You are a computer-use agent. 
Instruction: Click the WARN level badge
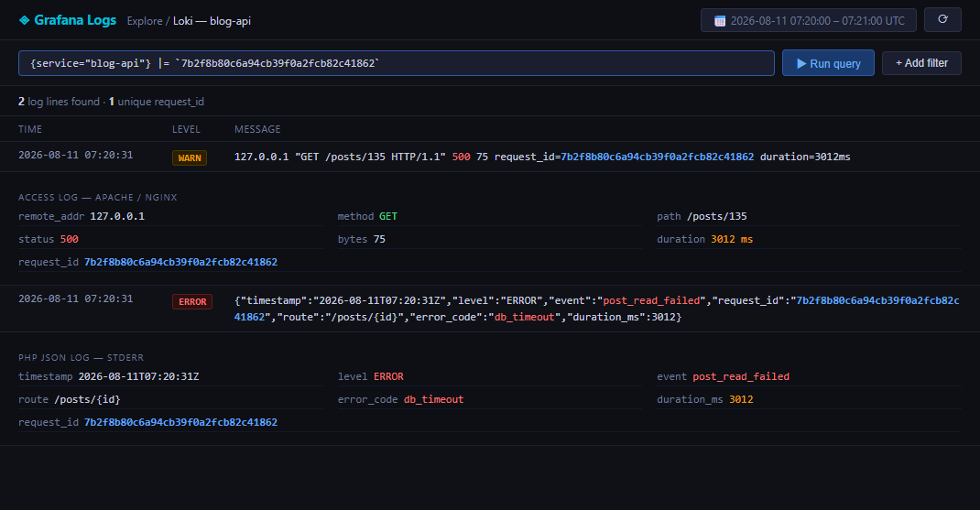click(190, 157)
